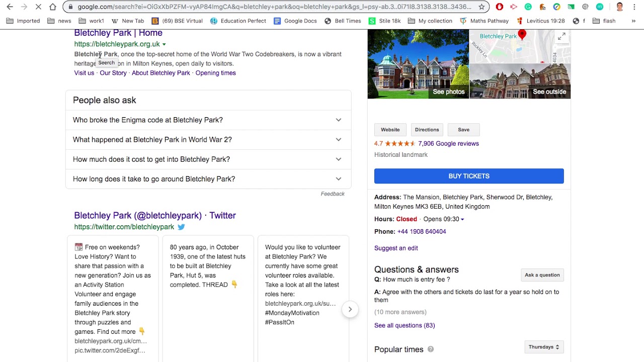Expand 'Who broke the Enigma code' question
The height and width of the screenshot is (362, 644).
click(x=208, y=120)
